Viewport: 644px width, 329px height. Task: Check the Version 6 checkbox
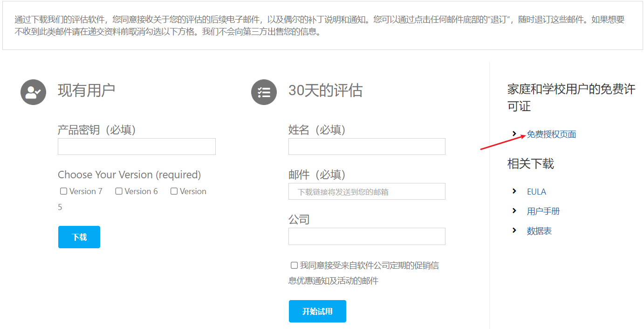pyautogui.click(x=119, y=191)
